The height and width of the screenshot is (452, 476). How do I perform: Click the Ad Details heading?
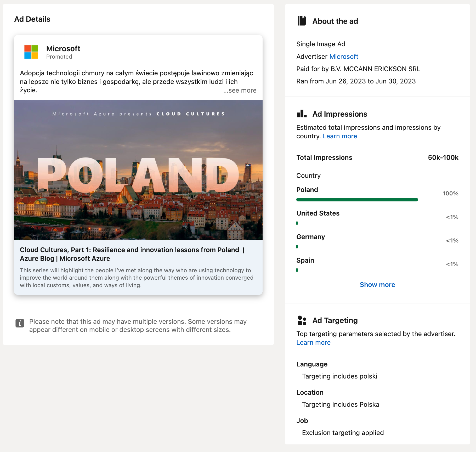[x=32, y=19]
